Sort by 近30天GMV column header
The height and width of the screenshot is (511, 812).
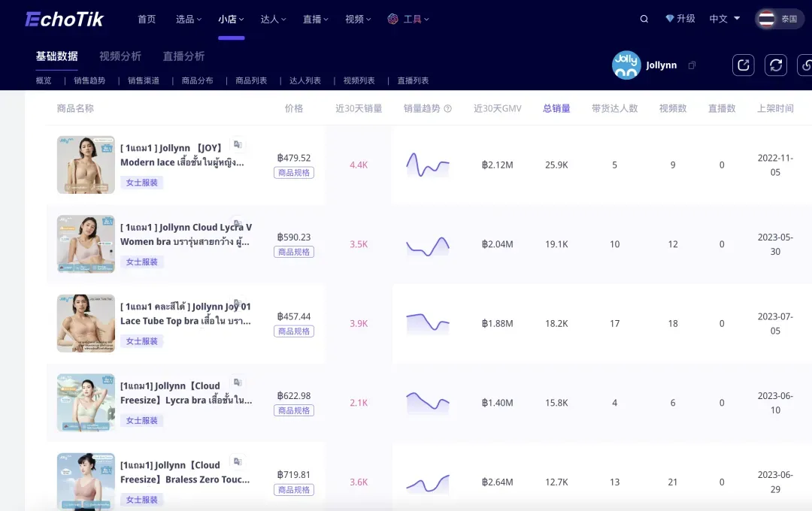coord(497,108)
